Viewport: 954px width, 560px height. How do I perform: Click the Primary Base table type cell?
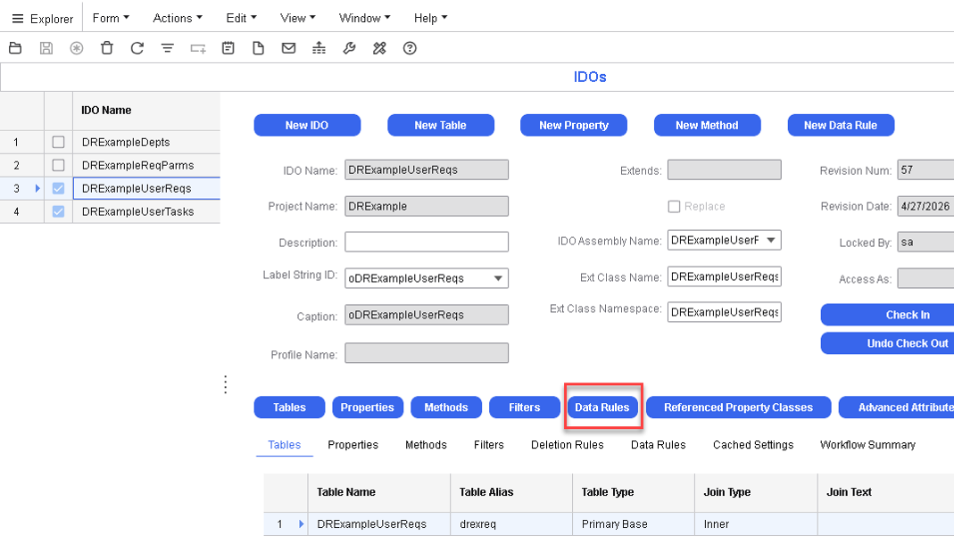pyautogui.click(x=634, y=524)
